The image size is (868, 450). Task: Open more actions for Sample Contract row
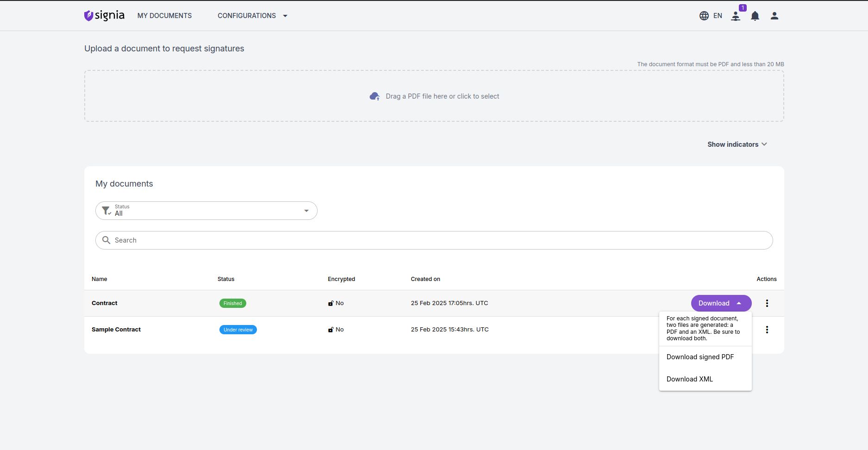click(767, 330)
